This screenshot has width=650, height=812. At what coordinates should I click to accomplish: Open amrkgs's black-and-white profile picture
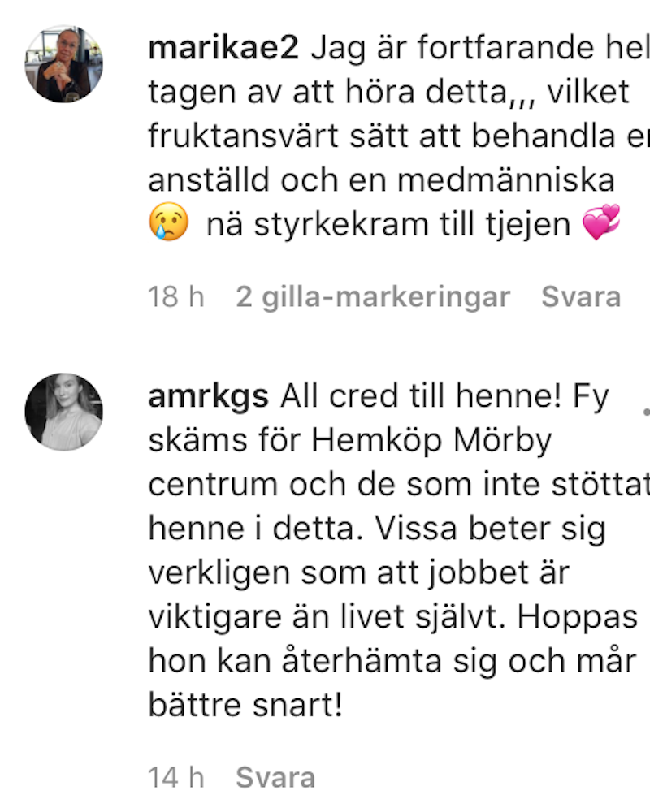[x=63, y=412]
